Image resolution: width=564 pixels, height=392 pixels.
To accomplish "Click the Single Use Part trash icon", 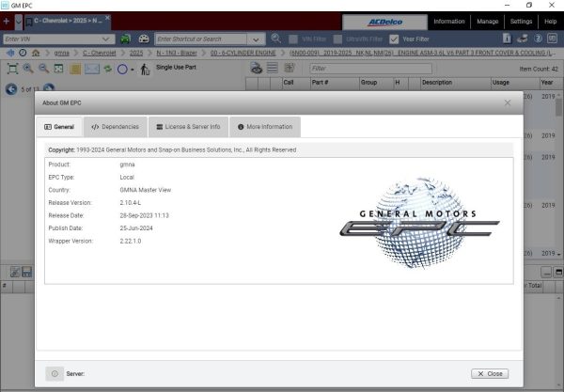I will [145, 69].
